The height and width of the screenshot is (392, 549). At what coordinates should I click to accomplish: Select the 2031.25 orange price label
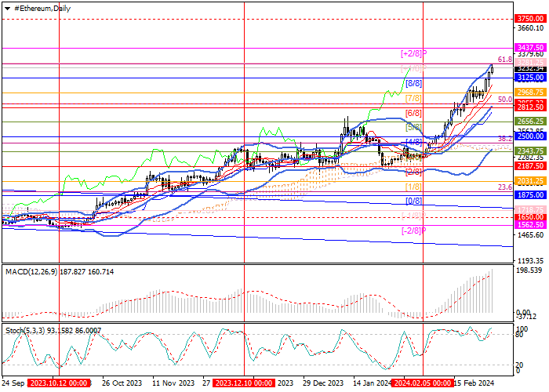[529, 181]
